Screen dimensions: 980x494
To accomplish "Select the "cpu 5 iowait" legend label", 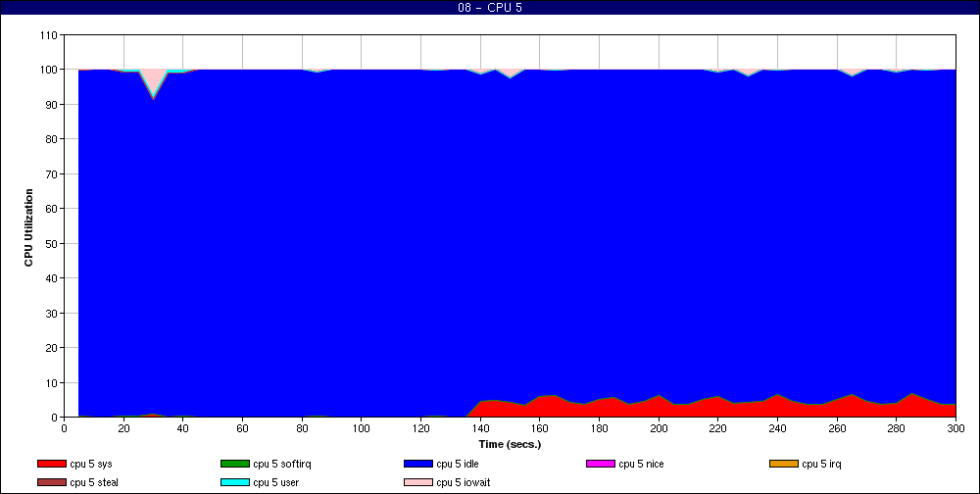I will pos(464,483).
